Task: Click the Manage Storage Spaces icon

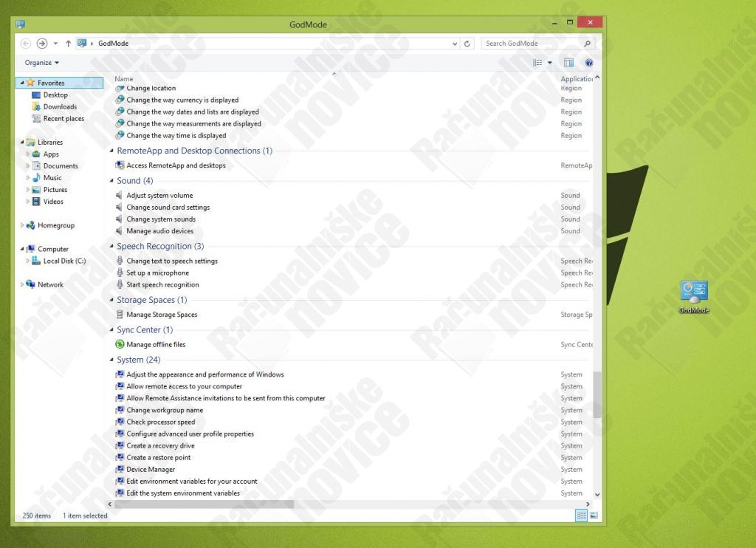Action: (x=120, y=315)
